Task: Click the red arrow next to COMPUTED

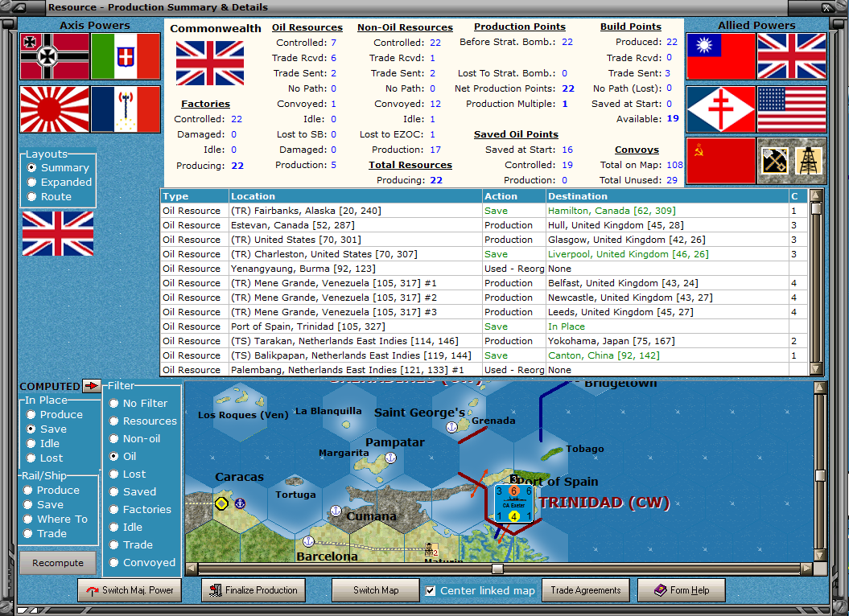Action: [x=92, y=385]
